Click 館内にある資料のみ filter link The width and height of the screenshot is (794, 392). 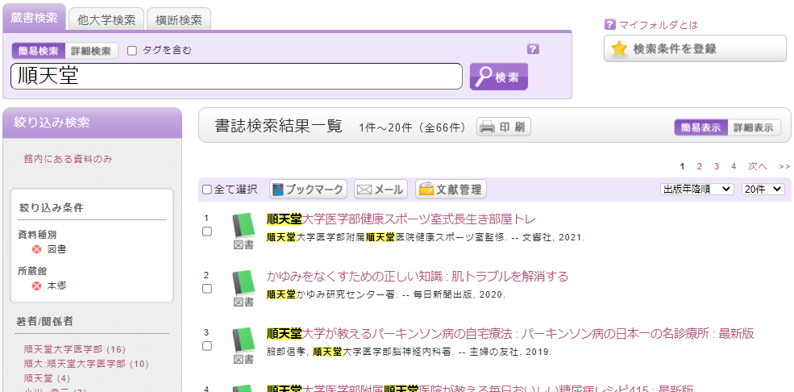point(68,159)
